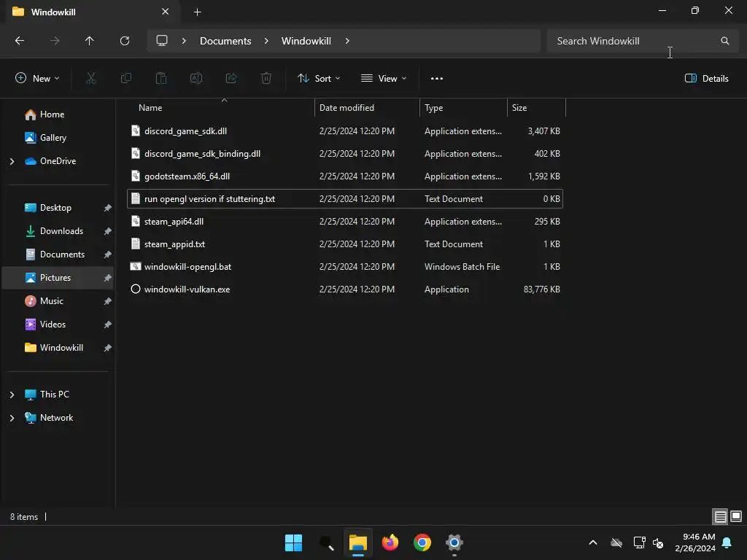Sort by the Name column header

220,108
